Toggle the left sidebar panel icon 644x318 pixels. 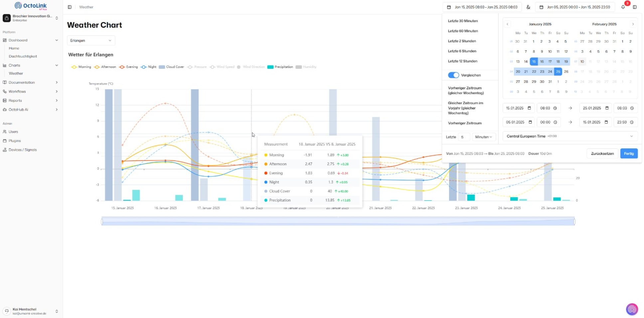(x=70, y=7)
